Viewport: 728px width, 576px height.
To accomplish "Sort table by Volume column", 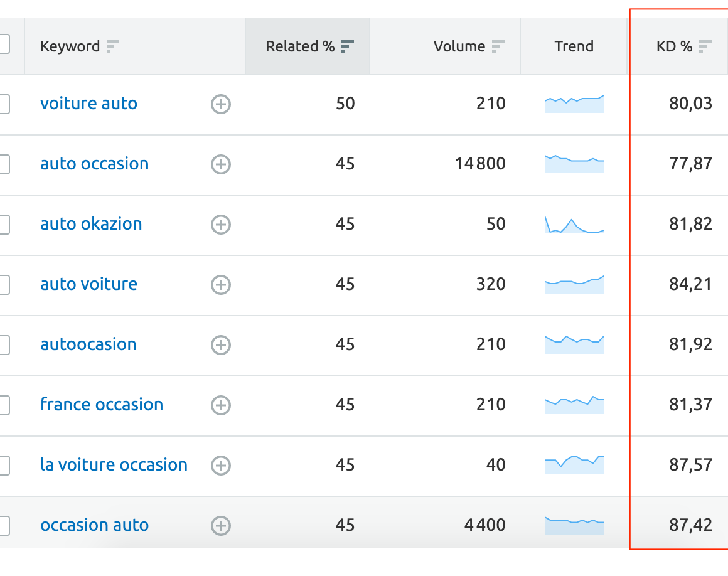I will tap(498, 46).
